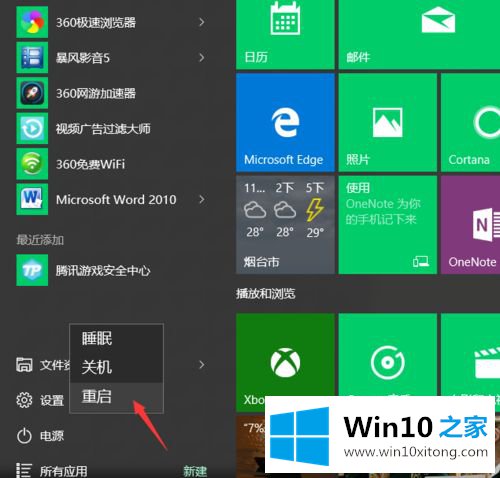Open the 360网游加速器 rocket icon
This screenshot has height=478, width=500.
[x=32, y=93]
